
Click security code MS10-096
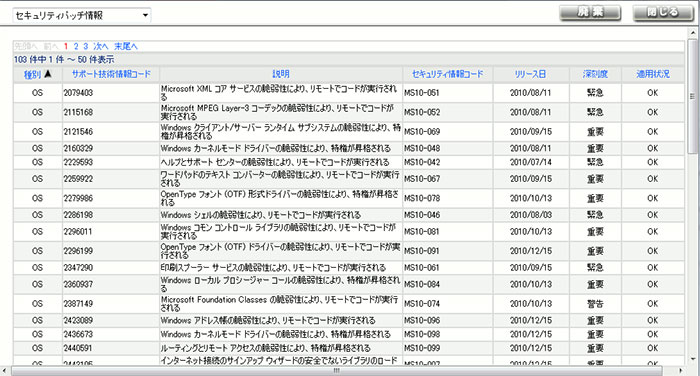[422, 320]
